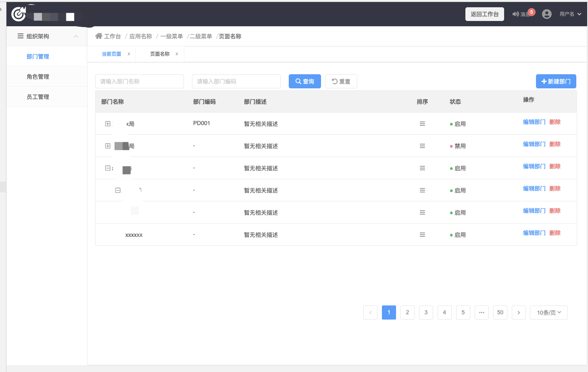Viewport: 588px width, 372px height.
Task: Click the xxxxxx department name
Action: pyautogui.click(x=134, y=235)
